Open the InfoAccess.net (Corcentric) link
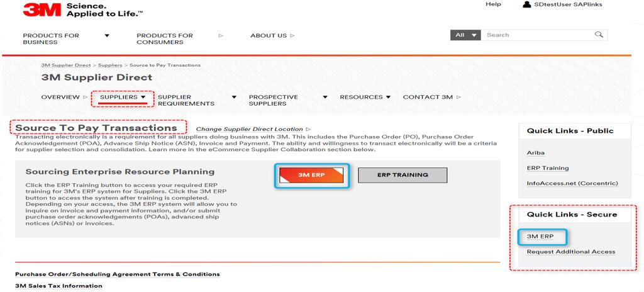This screenshot has height=292, width=644. [x=572, y=183]
